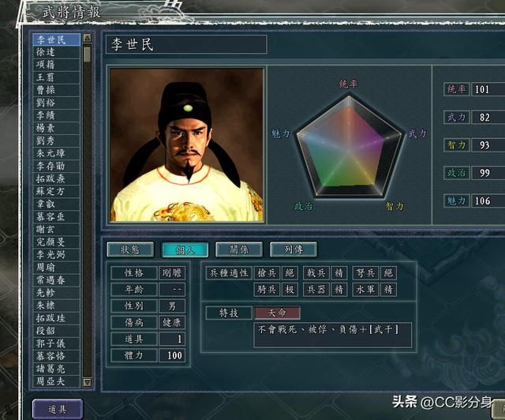Select 謝玄 in the officer list
This screenshot has width=505, height=420.
pyautogui.click(x=56, y=229)
